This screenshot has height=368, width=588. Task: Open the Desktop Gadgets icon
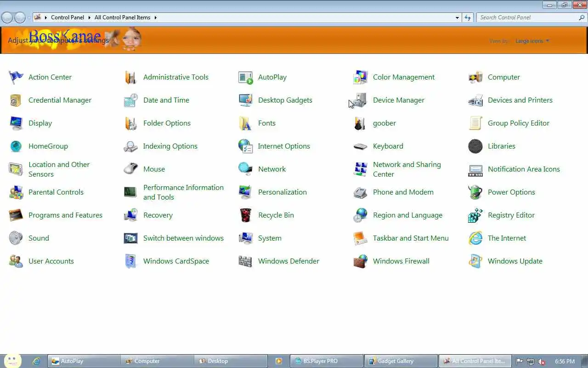pyautogui.click(x=246, y=100)
